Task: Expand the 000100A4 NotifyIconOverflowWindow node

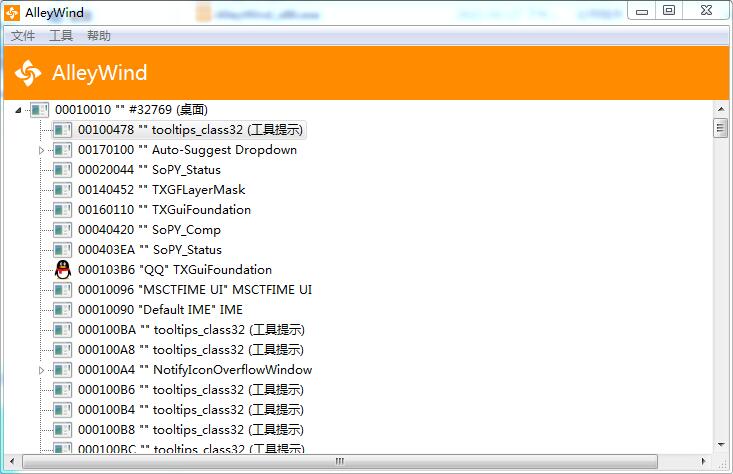Action: (41, 370)
